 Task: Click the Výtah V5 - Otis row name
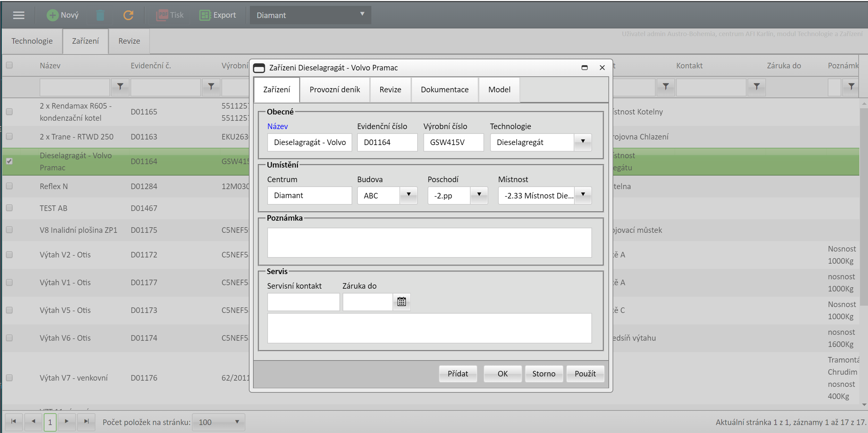65,310
